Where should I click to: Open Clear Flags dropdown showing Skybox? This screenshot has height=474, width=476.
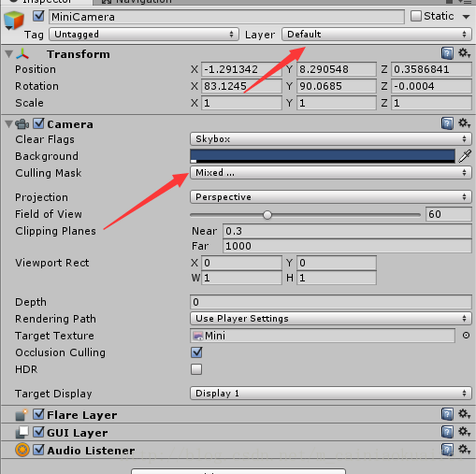pos(331,139)
